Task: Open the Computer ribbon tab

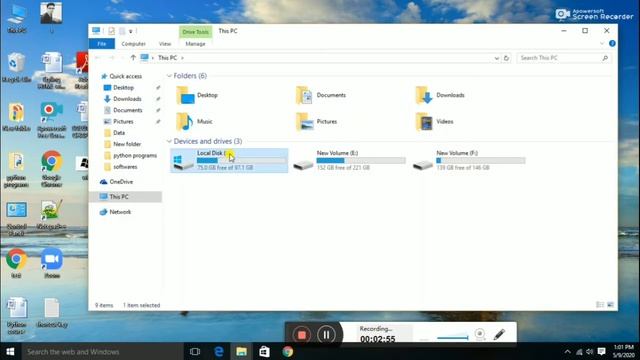Action: pos(133,44)
